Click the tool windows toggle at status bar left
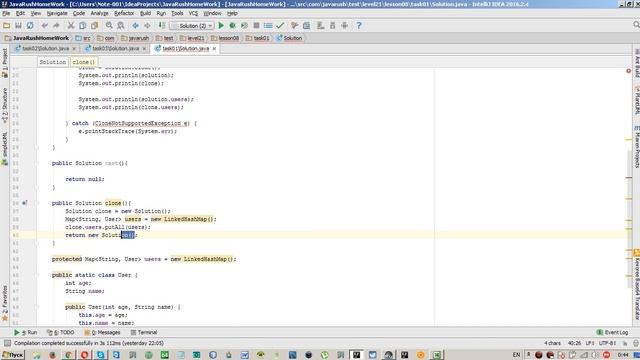640x360 pixels. coord(7,343)
